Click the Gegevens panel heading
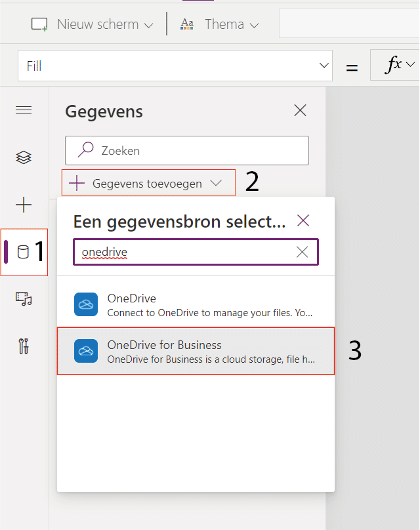420x530 pixels. click(104, 112)
